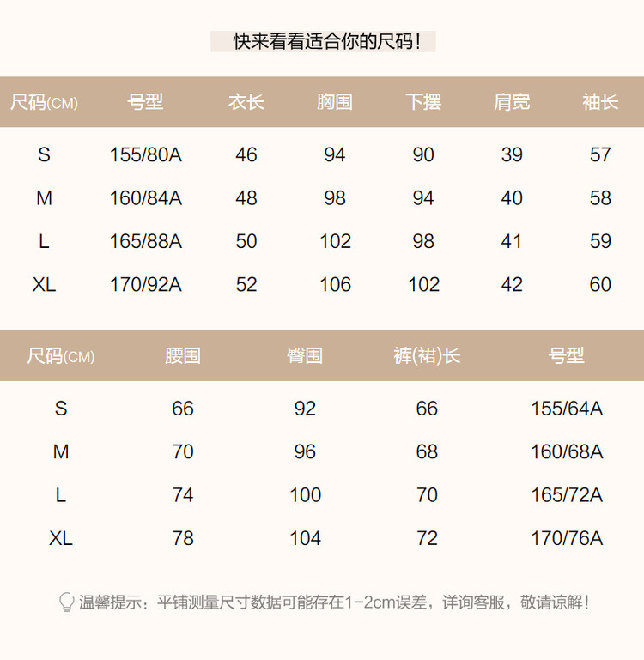
Task: Click the 快来看看适合你的尺码 title banner
Action: coord(323,41)
